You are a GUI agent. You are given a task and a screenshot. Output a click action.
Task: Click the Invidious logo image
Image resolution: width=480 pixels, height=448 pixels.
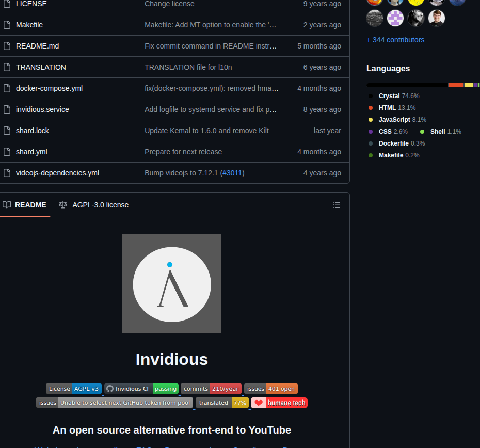click(172, 283)
